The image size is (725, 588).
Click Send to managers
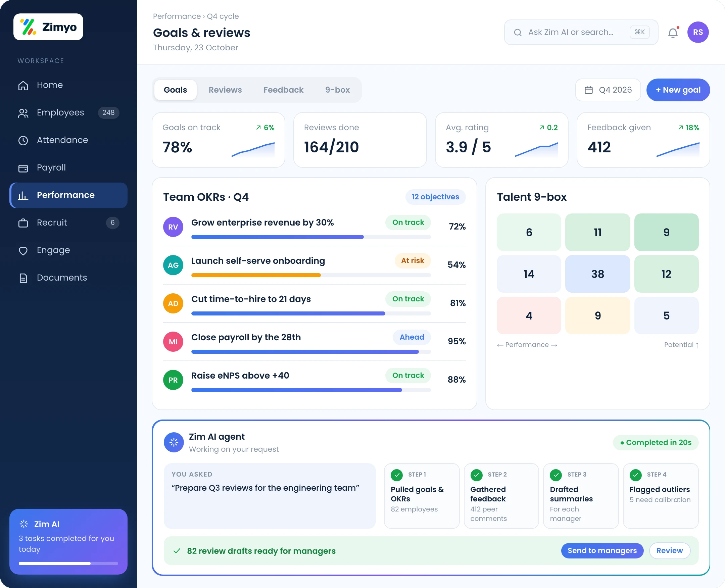602,550
